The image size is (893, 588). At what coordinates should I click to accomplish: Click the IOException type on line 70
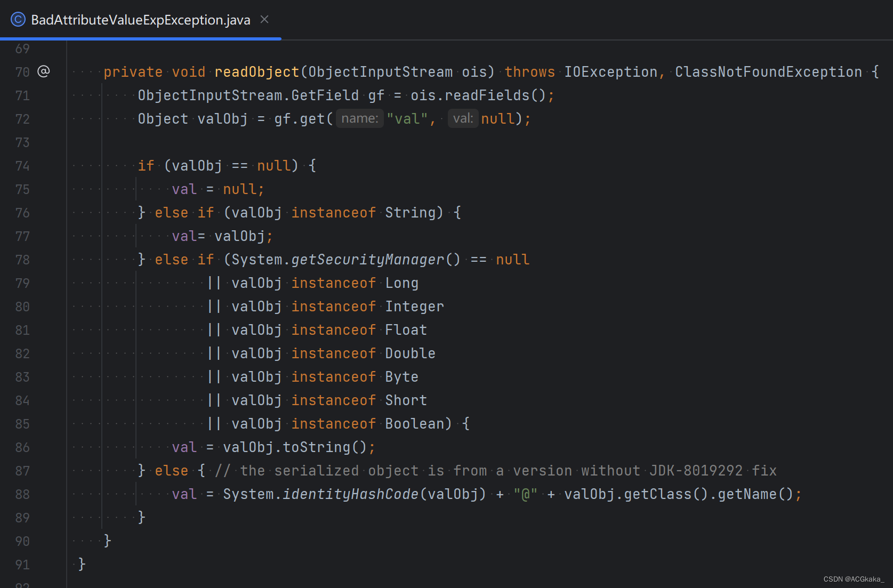(611, 72)
